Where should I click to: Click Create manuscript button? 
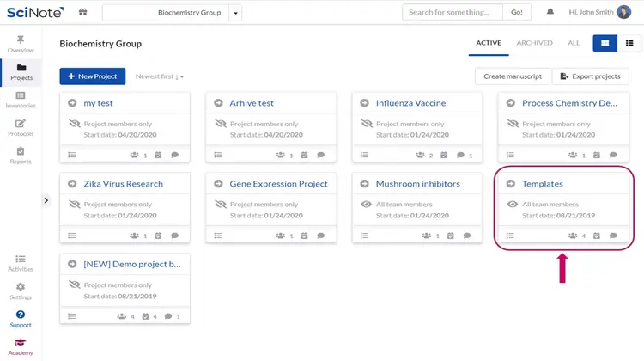point(512,76)
